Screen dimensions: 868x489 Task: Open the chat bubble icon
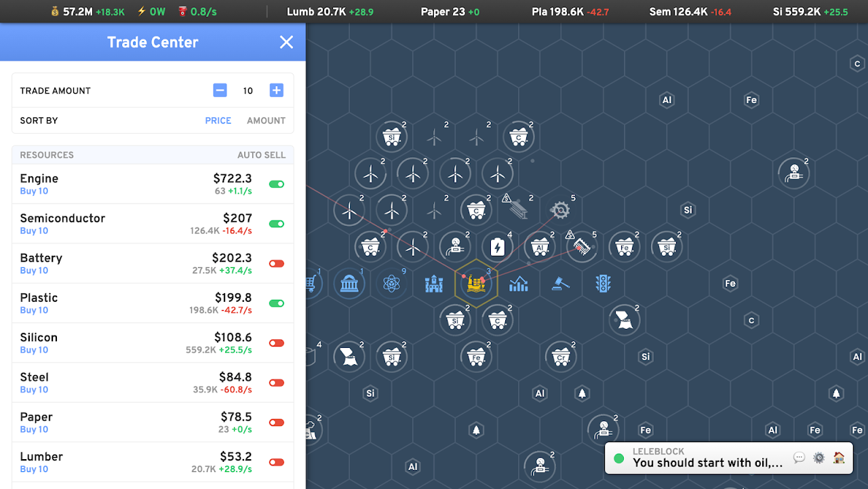[x=799, y=458]
